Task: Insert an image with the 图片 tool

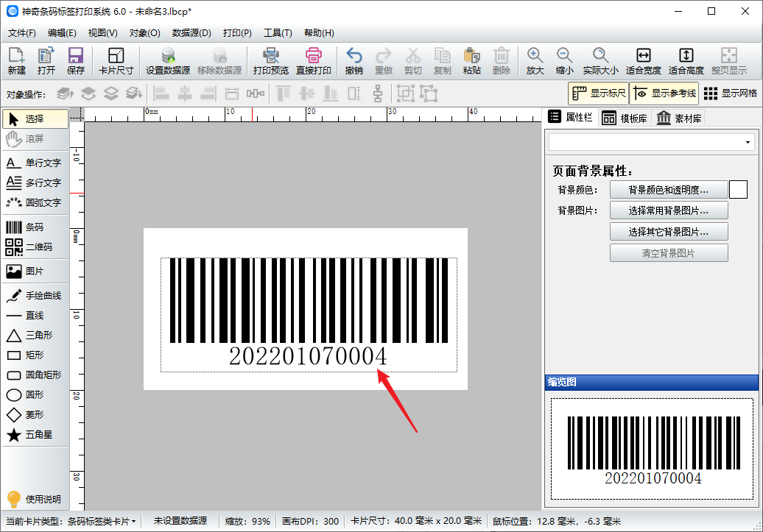Action: click(35, 272)
